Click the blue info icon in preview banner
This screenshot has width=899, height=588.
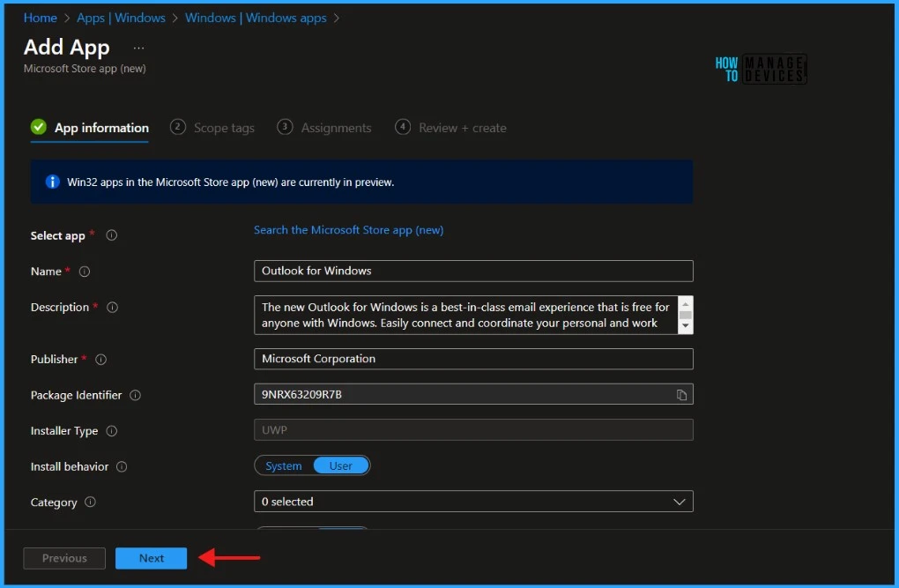coord(52,182)
